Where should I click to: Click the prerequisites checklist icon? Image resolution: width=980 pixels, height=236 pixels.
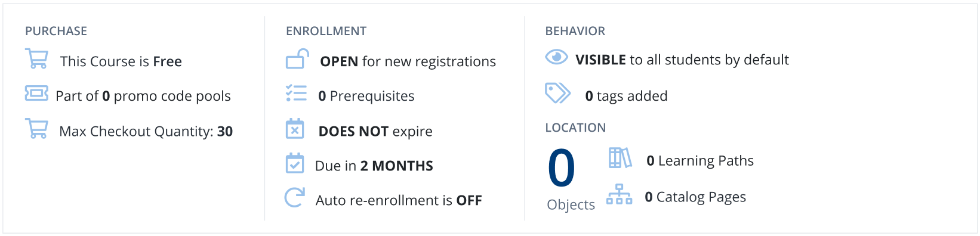coord(296,93)
